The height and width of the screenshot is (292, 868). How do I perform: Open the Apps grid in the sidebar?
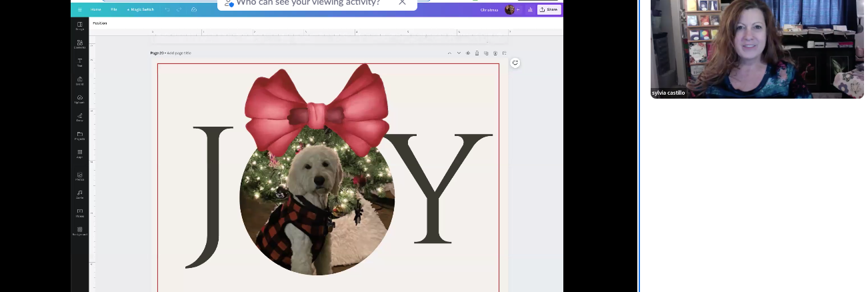coord(80,153)
